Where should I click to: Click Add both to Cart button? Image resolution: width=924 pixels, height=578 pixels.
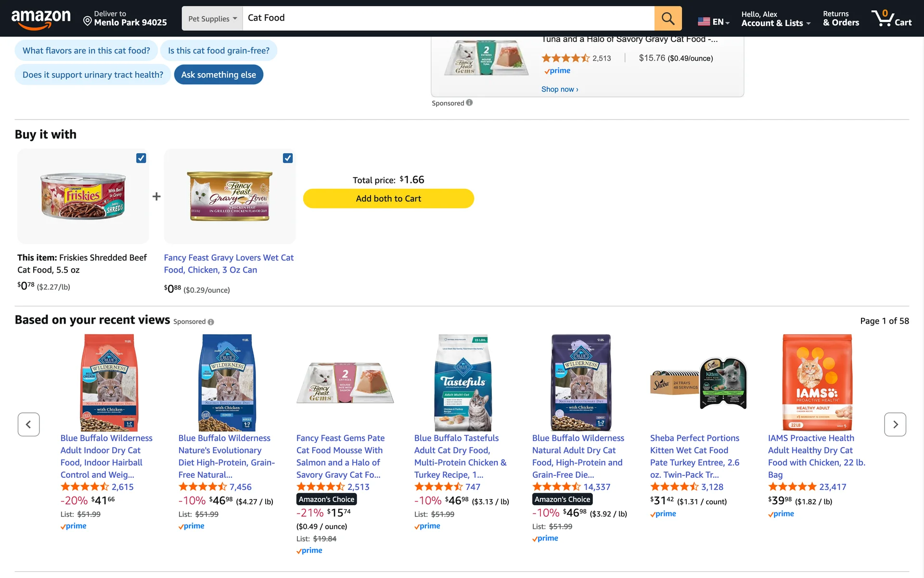(x=388, y=198)
